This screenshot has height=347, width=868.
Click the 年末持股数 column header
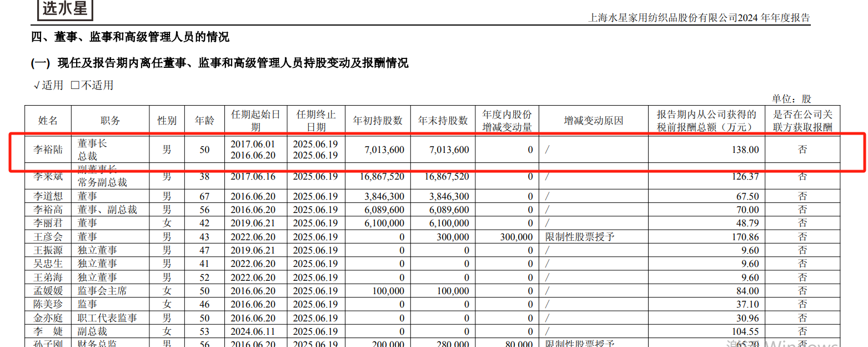(x=443, y=121)
